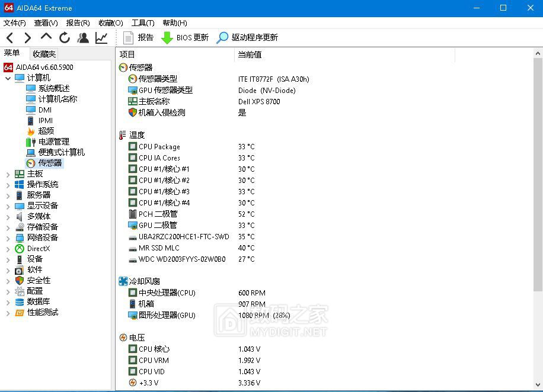This screenshot has width=543, height=392.
Task: Select DMI in the sidebar tree
Action: pos(45,110)
